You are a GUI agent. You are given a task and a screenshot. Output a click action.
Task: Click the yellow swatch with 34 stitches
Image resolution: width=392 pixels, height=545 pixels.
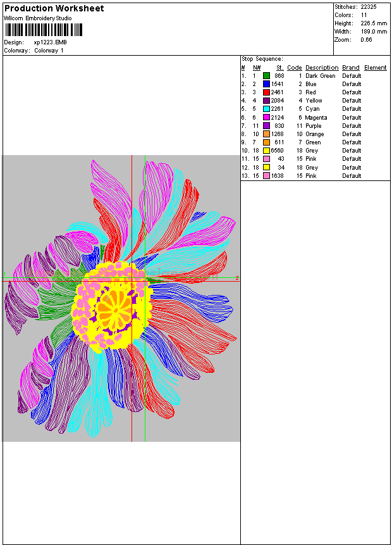tap(266, 168)
